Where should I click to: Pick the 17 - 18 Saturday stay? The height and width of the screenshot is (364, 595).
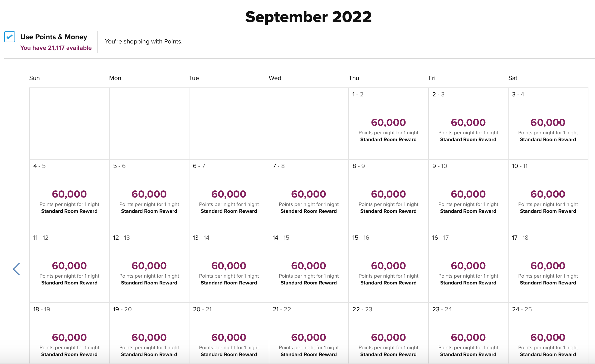(548, 267)
